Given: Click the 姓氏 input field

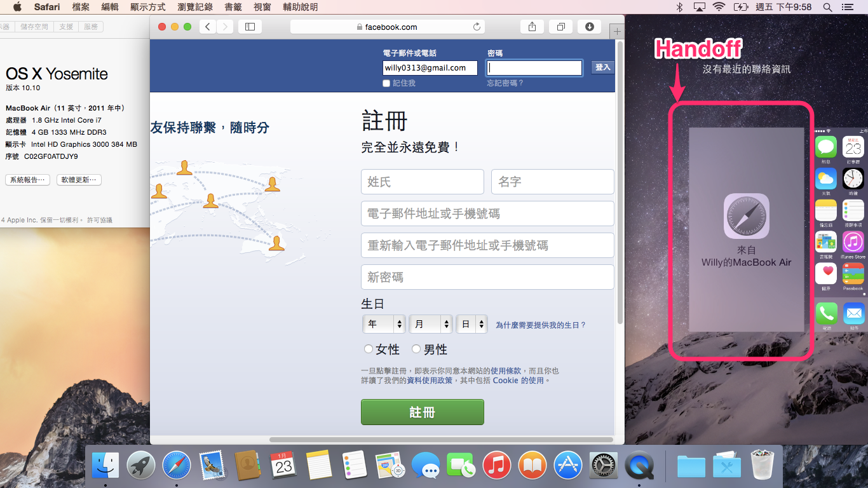Looking at the screenshot, I should click(x=423, y=182).
